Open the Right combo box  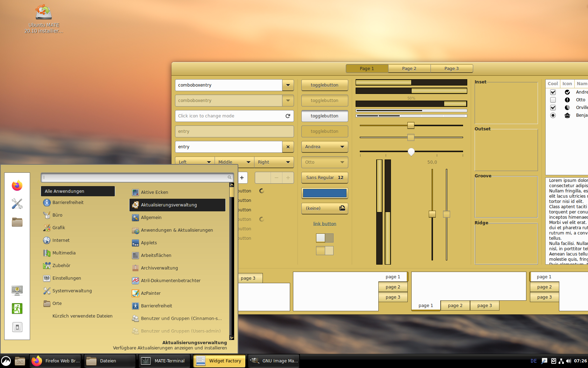pyautogui.click(x=274, y=162)
